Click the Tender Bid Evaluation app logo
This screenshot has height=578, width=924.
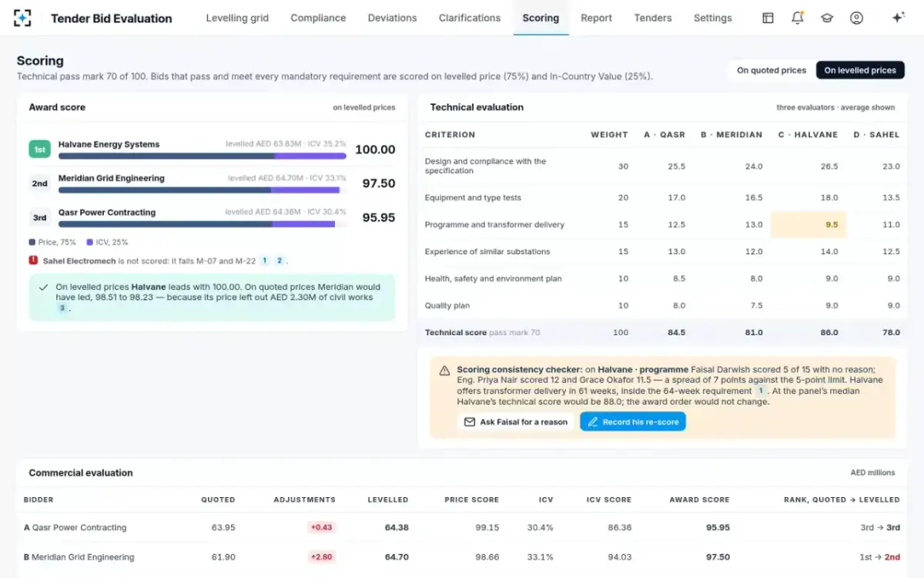pyautogui.click(x=23, y=18)
